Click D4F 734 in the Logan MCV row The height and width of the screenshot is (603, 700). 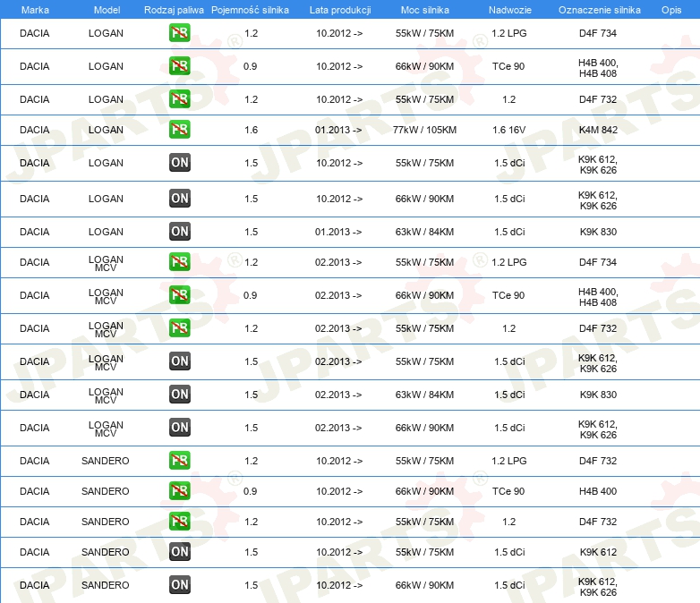coord(598,262)
